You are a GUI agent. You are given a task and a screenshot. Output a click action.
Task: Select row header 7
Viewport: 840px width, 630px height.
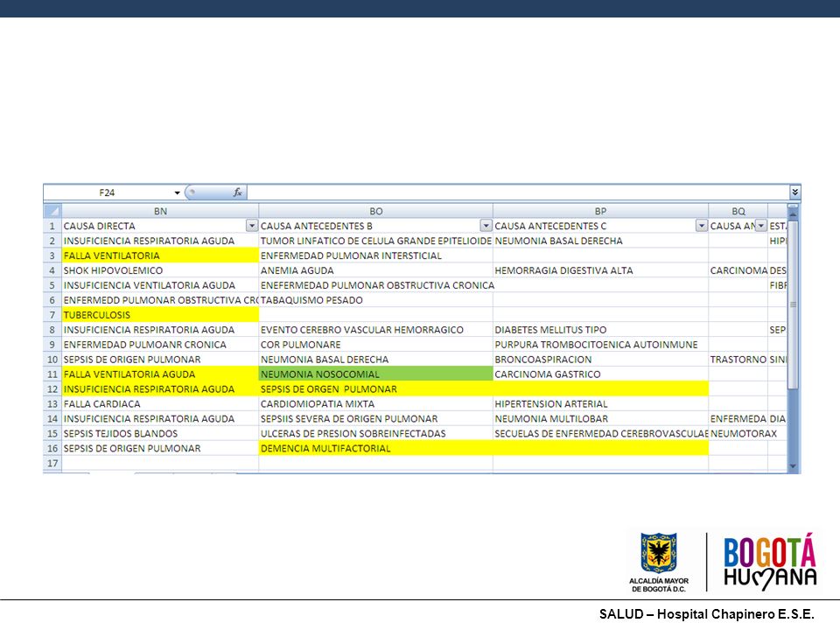click(52, 315)
